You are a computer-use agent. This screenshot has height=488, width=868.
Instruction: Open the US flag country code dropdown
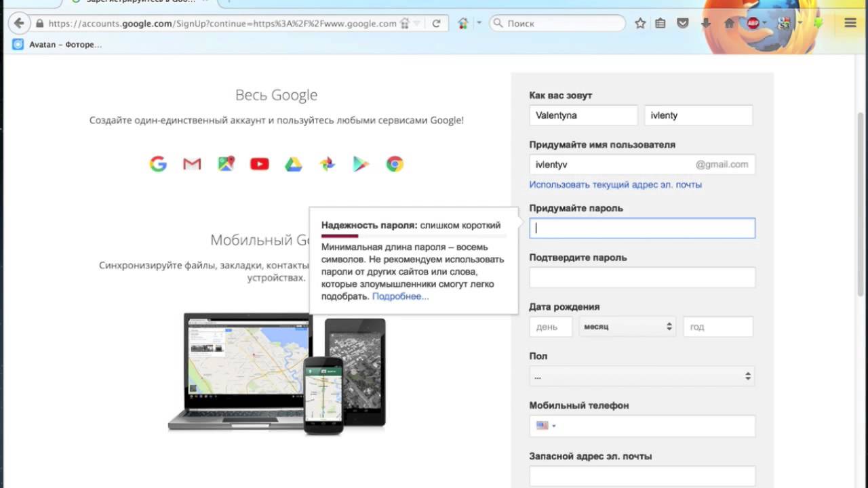[x=546, y=426]
